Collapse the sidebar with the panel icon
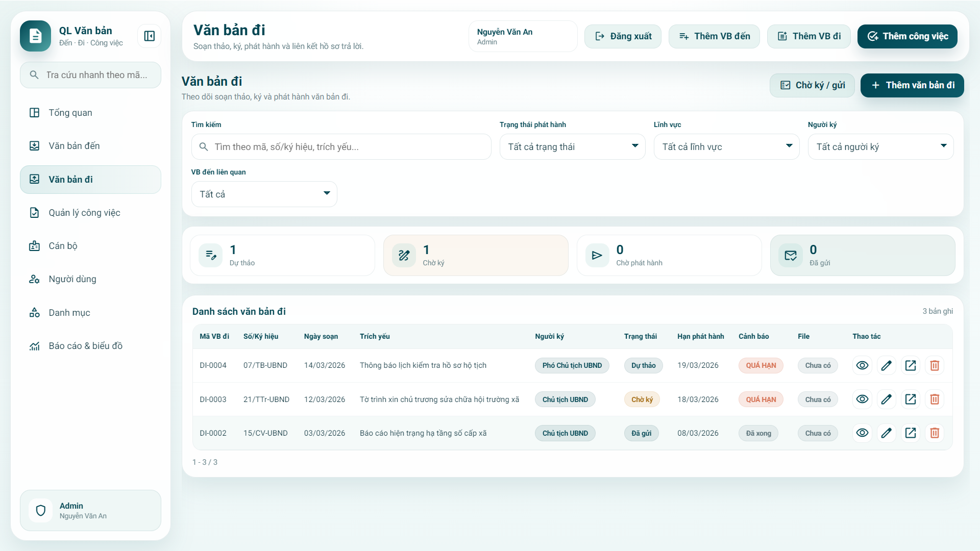The width and height of the screenshot is (980, 551). click(x=149, y=36)
